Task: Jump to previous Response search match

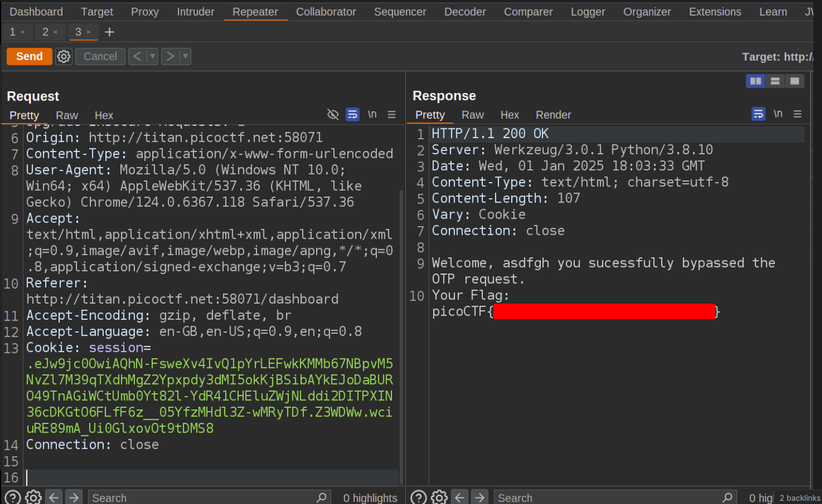Action: pyautogui.click(x=460, y=498)
